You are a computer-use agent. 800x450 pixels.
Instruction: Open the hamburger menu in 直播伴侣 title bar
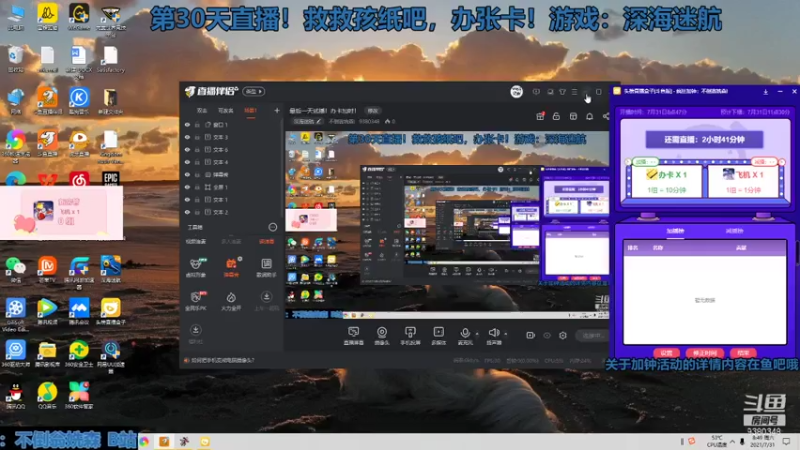[x=574, y=92]
